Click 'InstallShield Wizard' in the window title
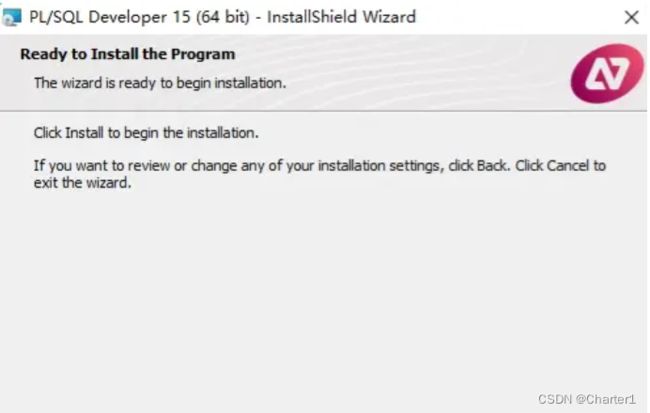Image resolution: width=650 pixels, height=413 pixels. (x=341, y=17)
